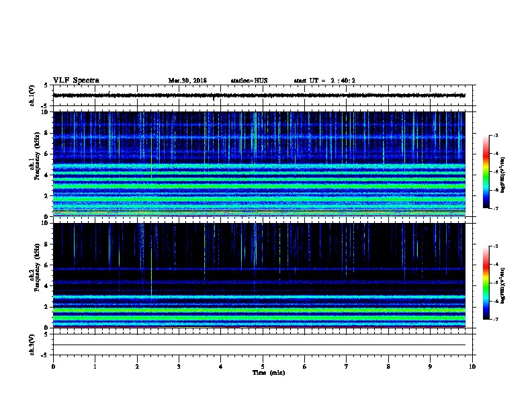Viewport: 532px width, 411px height.
Task: Click the ch.1 "Frequency (kHz)" axis label
Action: click(37, 156)
